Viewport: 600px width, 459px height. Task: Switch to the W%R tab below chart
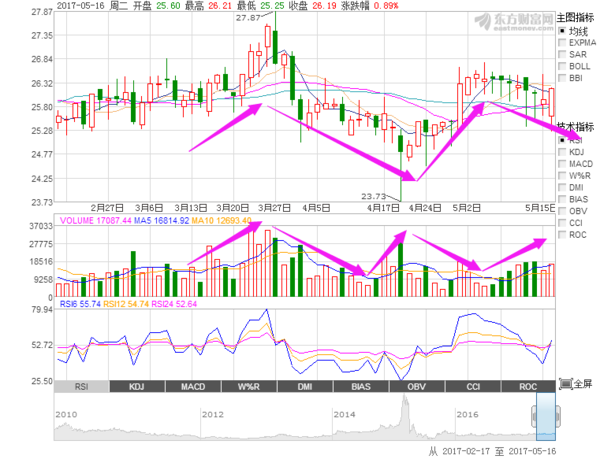click(x=249, y=386)
